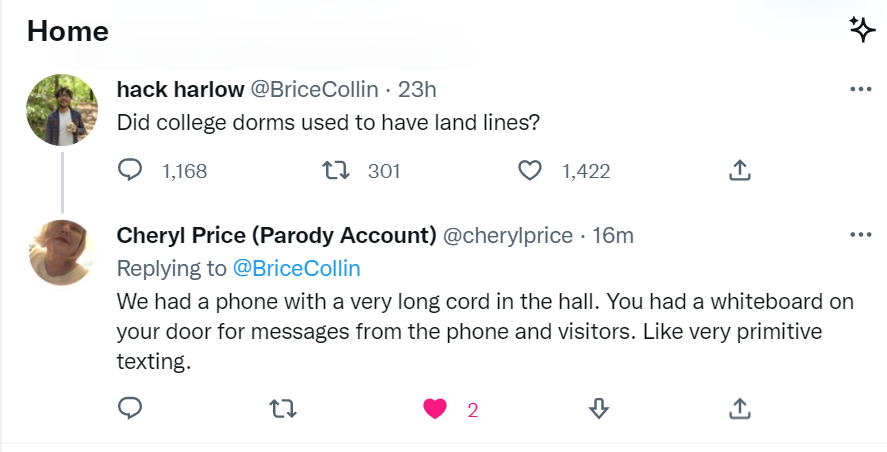Click the 16m timestamp on the reply
This screenshot has height=452, width=887.
613,236
